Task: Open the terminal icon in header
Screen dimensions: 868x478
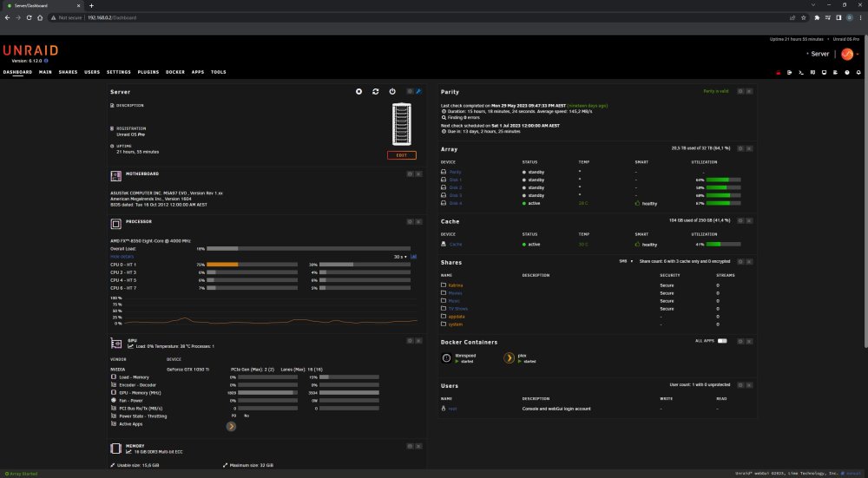Action: tap(801, 73)
